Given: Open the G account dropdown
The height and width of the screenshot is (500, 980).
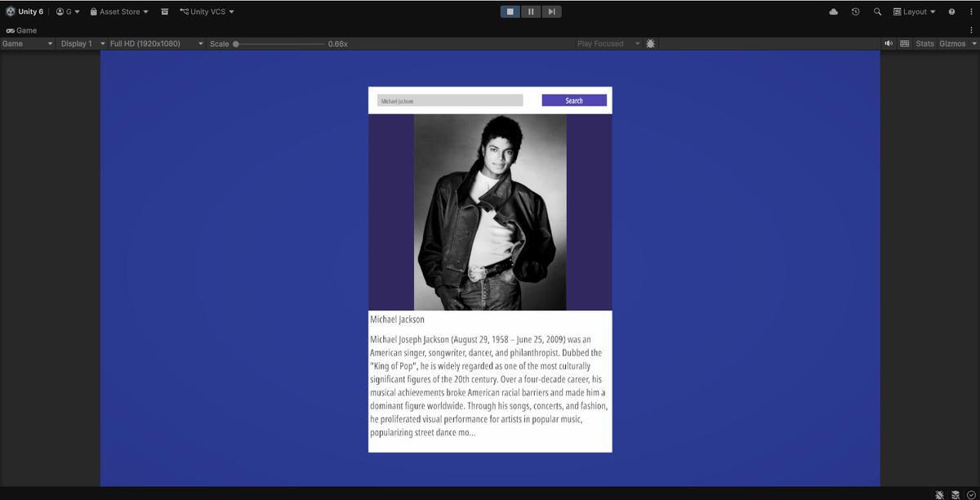Looking at the screenshot, I should 68,11.
